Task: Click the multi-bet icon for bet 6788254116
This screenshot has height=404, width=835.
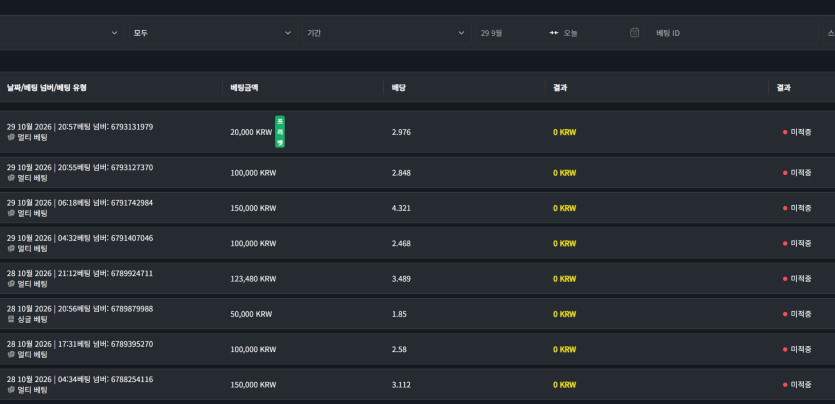Action: [11, 390]
